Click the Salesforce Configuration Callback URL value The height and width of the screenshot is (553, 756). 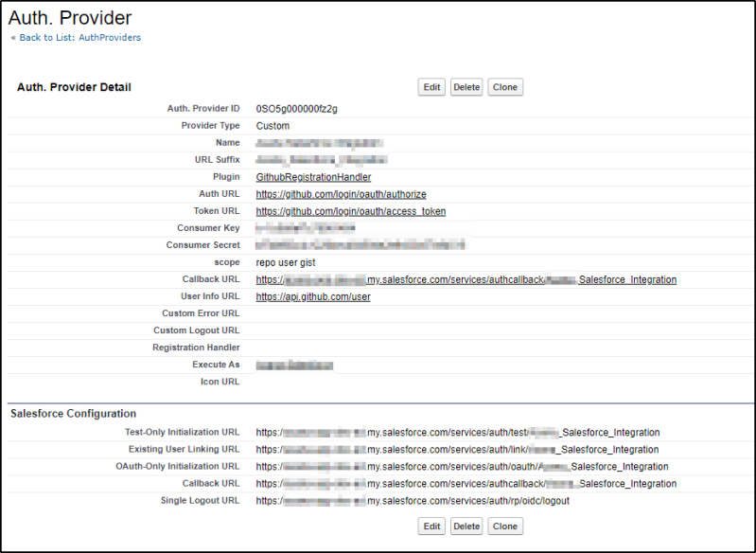pos(466,484)
